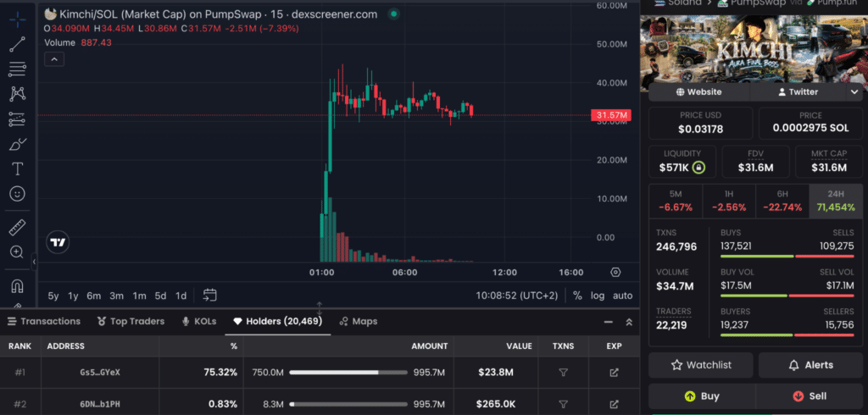Set chart range to 6m

[x=93, y=296]
